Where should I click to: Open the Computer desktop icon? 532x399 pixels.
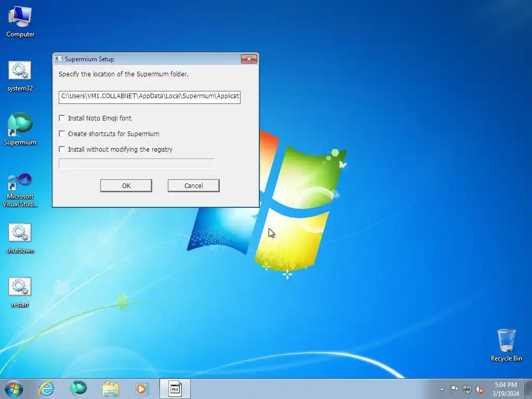click(20, 21)
